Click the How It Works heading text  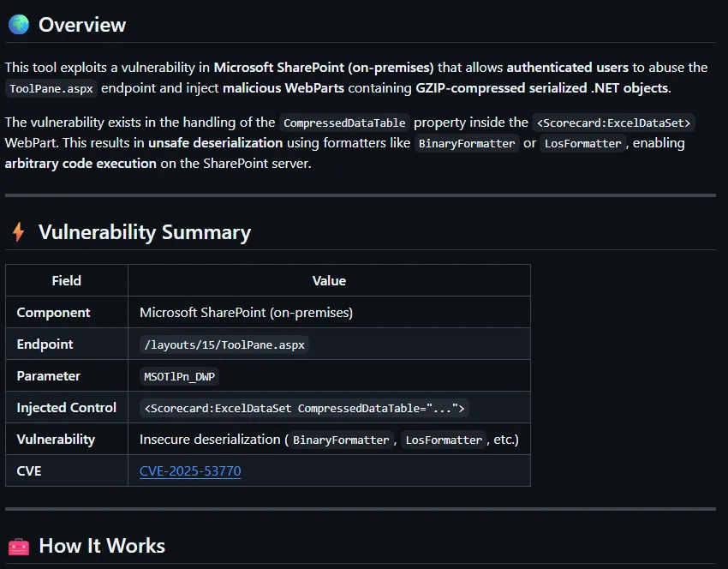click(102, 546)
